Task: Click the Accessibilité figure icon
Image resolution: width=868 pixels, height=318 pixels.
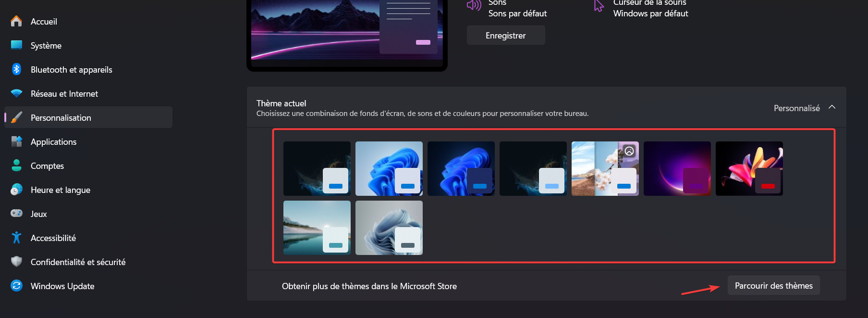Action: tap(16, 238)
